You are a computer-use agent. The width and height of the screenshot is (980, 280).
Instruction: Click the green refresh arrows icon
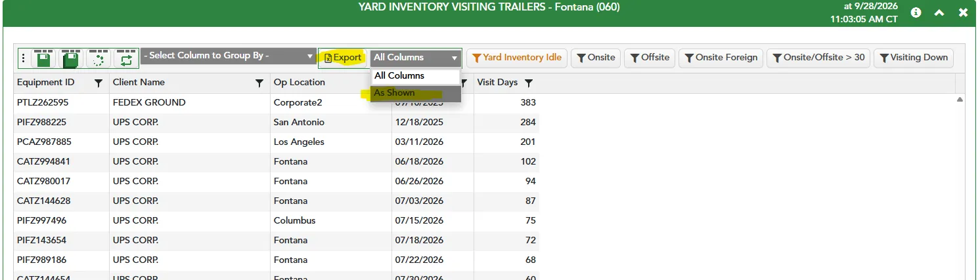[125, 59]
